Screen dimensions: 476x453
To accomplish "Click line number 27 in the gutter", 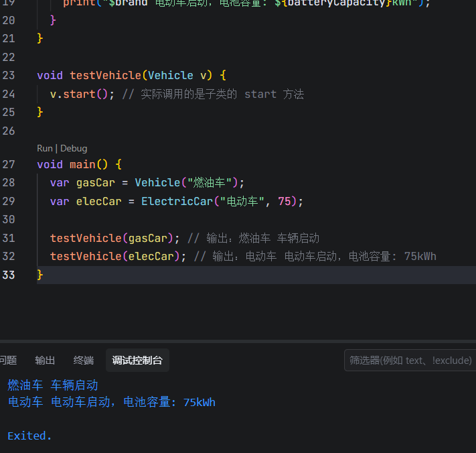I will coord(9,165).
